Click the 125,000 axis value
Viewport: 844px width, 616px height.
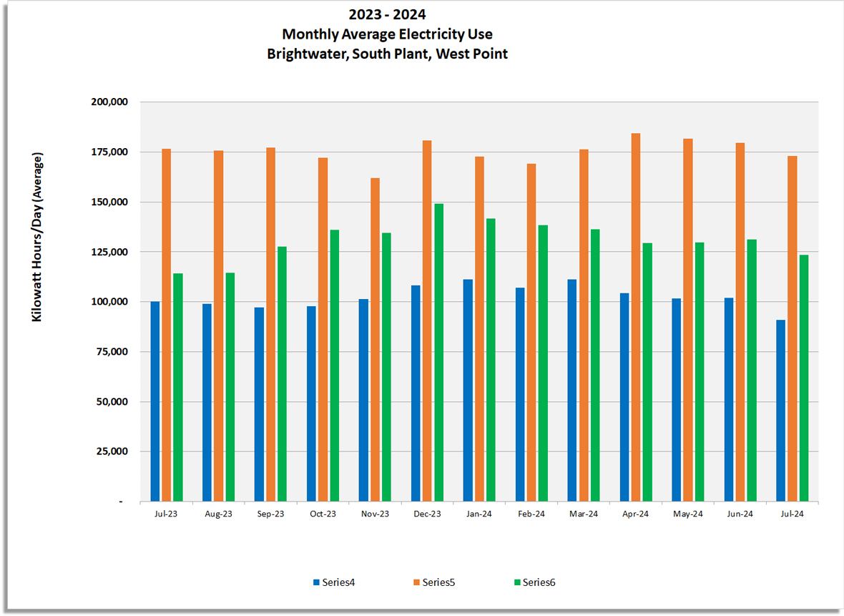(x=109, y=252)
